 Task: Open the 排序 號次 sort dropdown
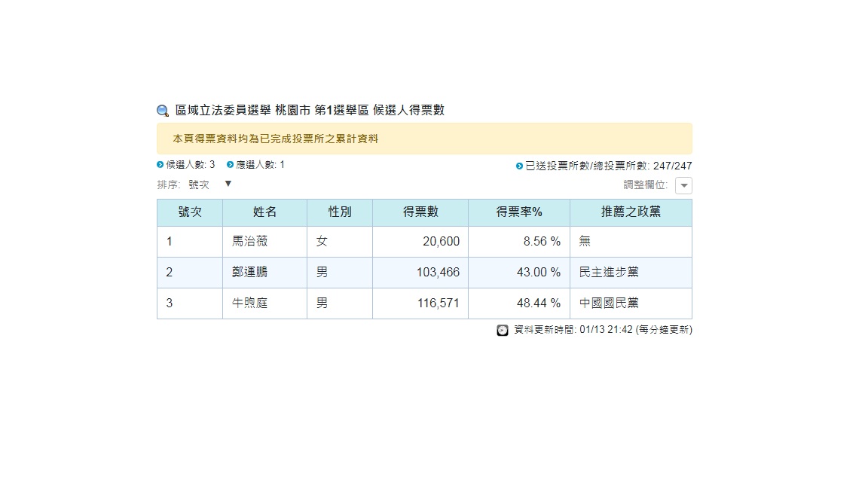point(209,185)
